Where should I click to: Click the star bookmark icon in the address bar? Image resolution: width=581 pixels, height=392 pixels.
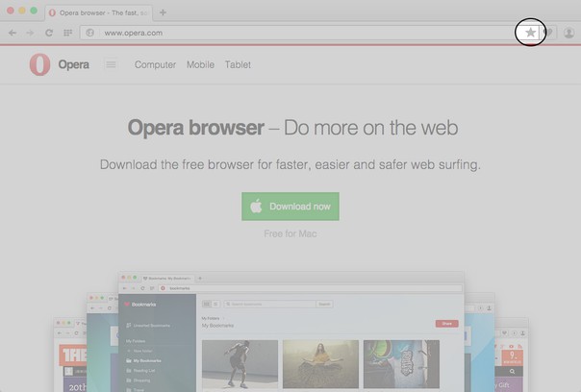(x=530, y=33)
